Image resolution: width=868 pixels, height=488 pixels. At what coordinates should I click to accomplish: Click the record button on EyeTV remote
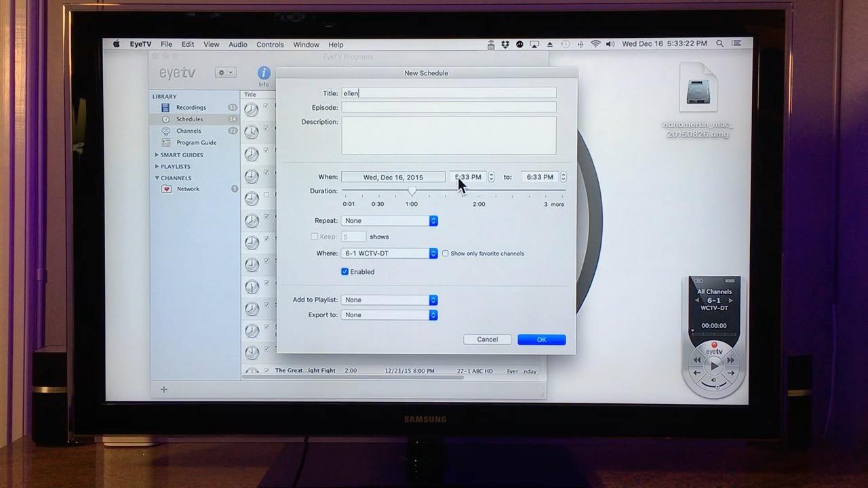(x=714, y=345)
